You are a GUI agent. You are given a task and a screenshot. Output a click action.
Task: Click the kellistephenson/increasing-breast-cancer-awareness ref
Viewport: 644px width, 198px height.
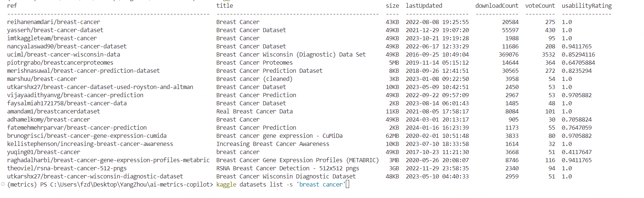point(90,144)
